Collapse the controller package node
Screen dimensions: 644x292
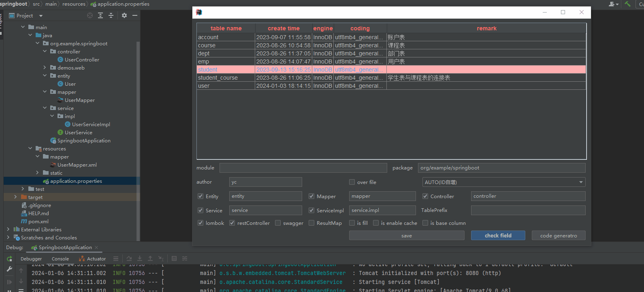(45, 51)
